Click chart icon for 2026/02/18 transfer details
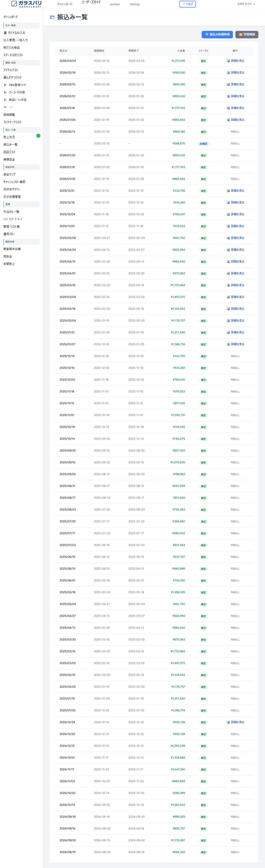This screenshot has height=868, width=265. 228,73
